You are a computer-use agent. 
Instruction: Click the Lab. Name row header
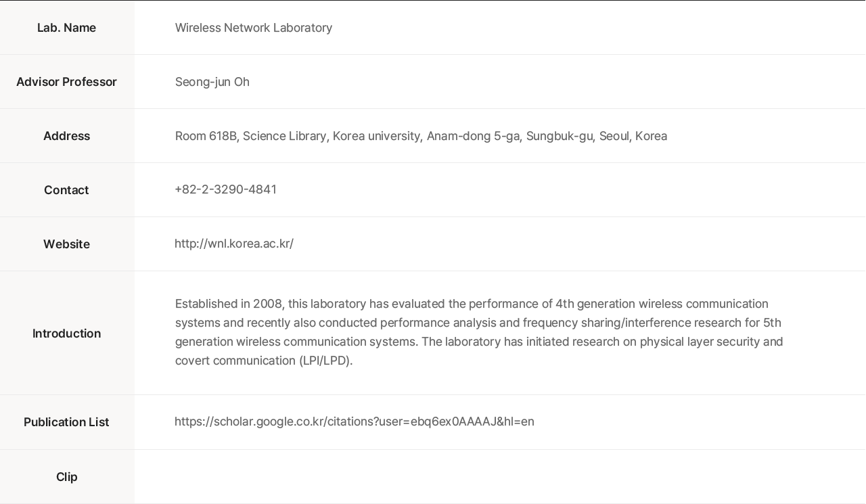66,28
